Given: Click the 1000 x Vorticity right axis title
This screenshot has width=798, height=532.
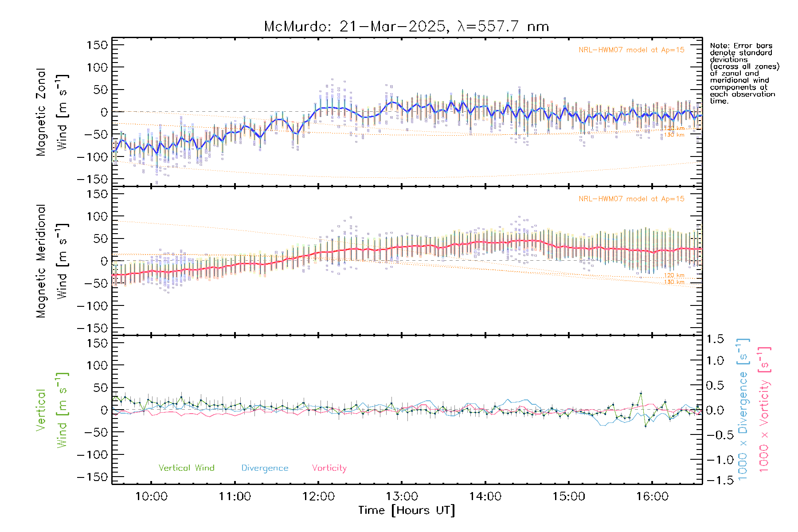Looking at the screenshot, I should pyautogui.click(x=764, y=410).
